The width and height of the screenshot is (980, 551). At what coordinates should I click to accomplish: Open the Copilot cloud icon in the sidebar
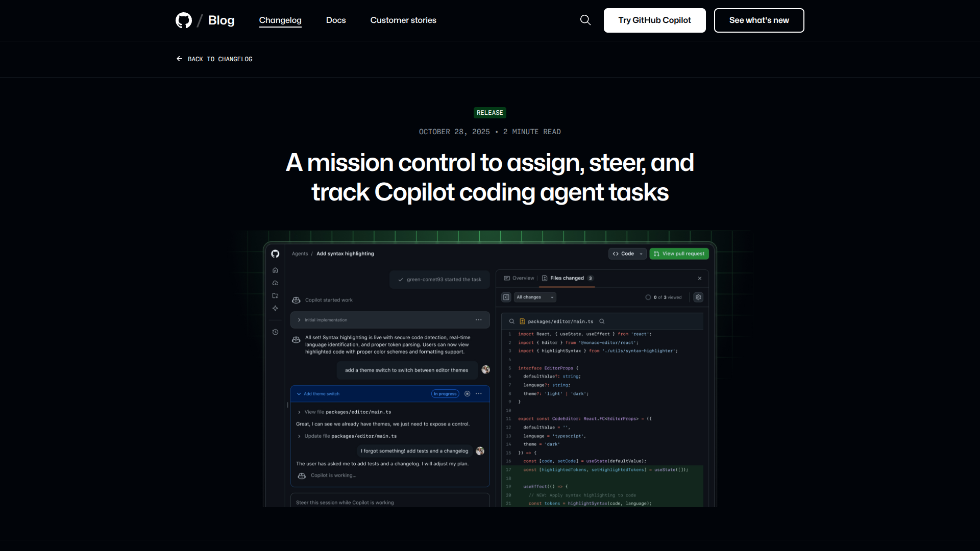pyautogui.click(x=276, y=283)
